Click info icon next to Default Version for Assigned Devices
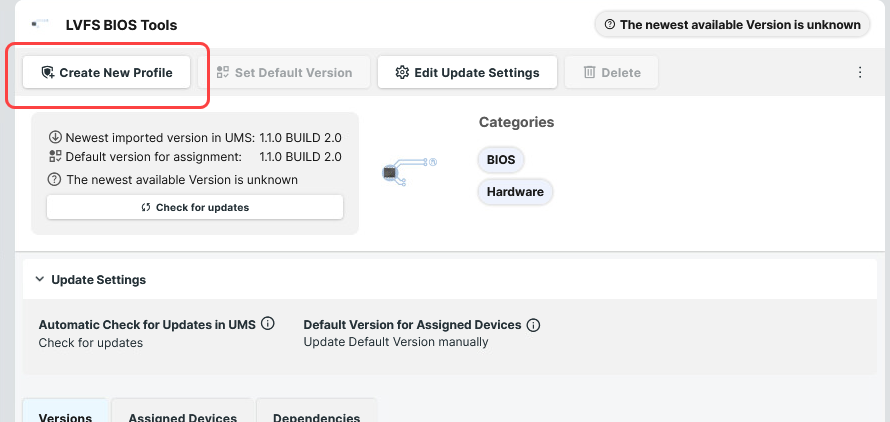The width and height of the screenshot is (890, 422). [533, 325]
